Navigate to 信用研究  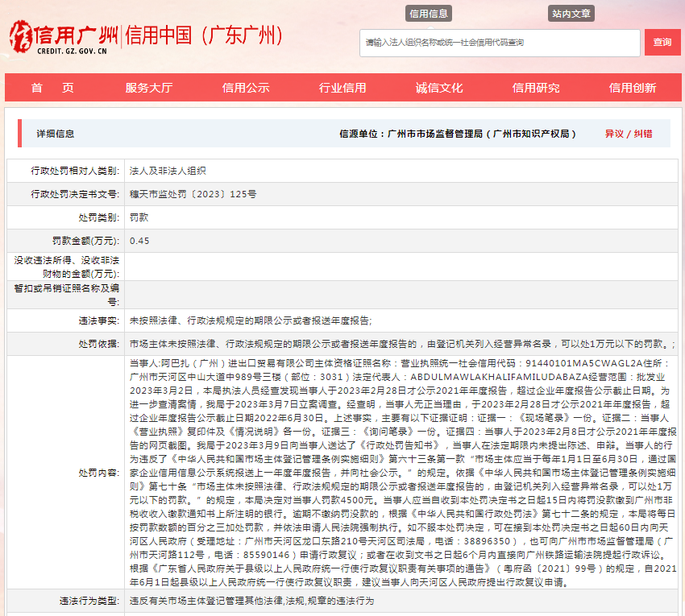(x=536, y=88)
